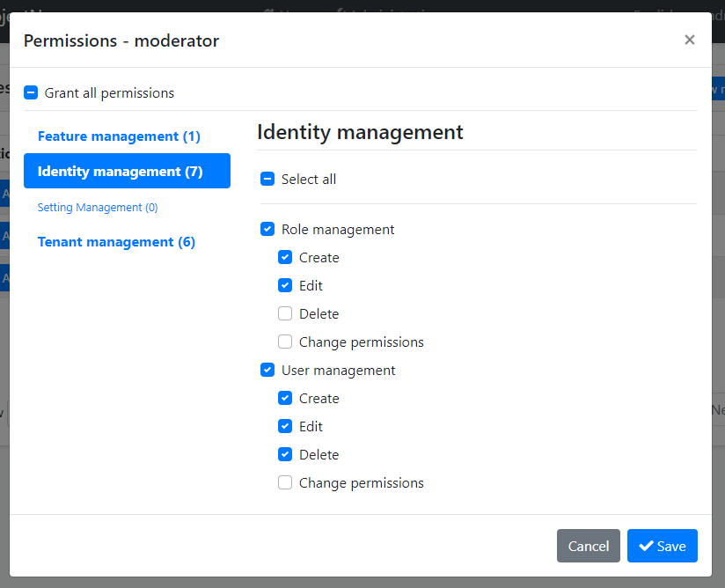Cancel the permission edits
The width and height of the screenshot is (725, 588).
(x=589, y=546)
